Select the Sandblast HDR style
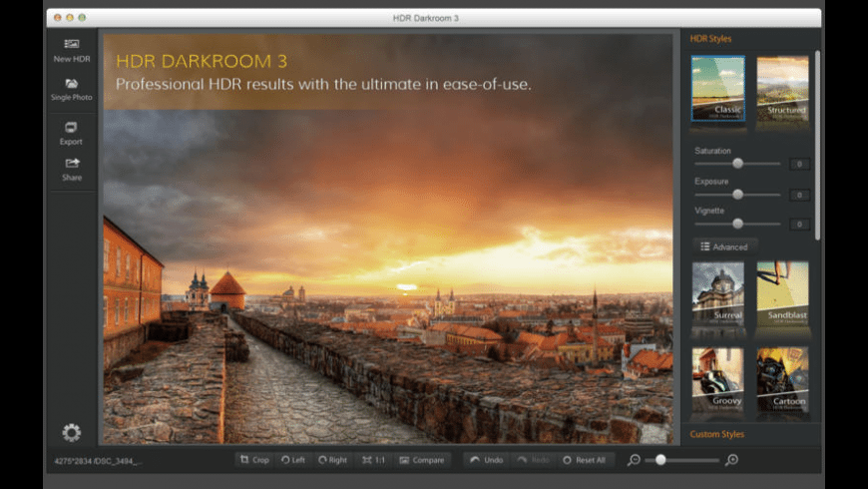This screenshot has width=868, height=489. [x=782, y=294]
